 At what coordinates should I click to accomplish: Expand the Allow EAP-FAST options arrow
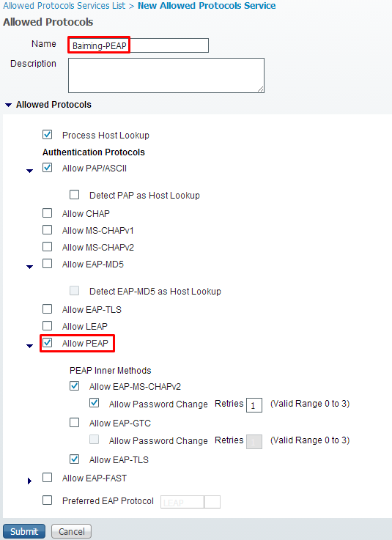[x=29, y=481]
